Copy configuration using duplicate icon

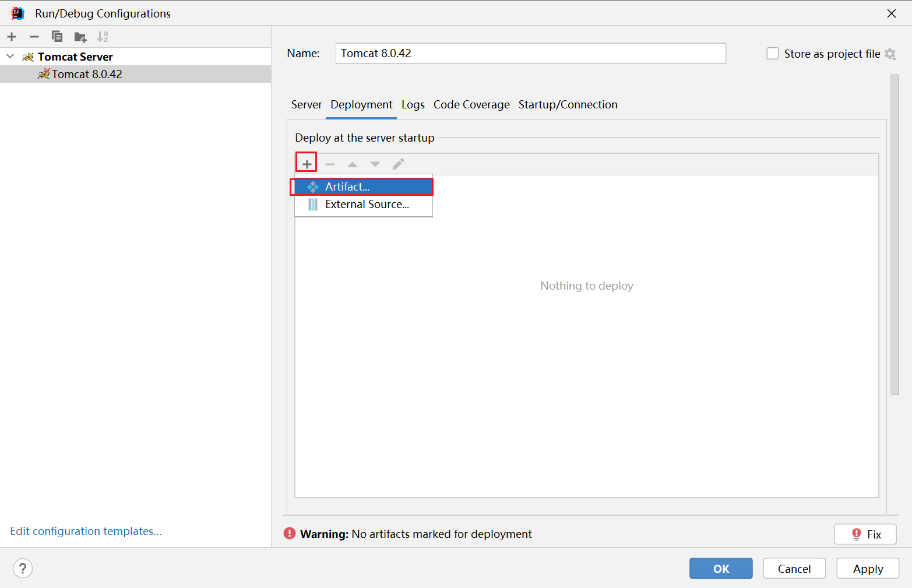[x=57, y=37]
